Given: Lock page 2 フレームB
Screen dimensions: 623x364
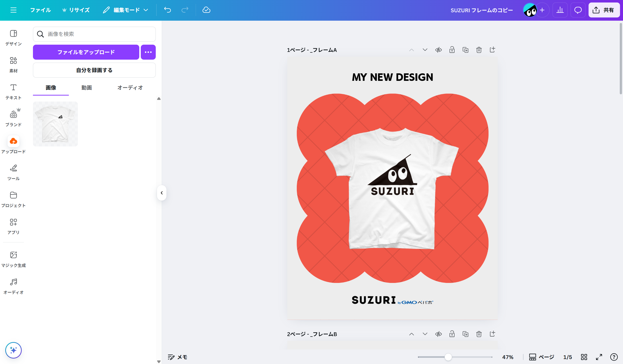Looking at the screenshot, I should coord(452,334).
